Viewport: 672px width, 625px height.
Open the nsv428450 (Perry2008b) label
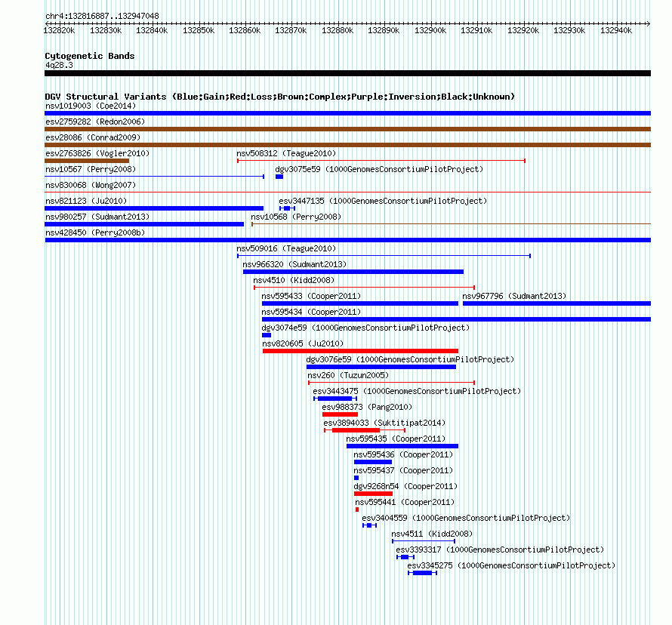click(95, 232)
